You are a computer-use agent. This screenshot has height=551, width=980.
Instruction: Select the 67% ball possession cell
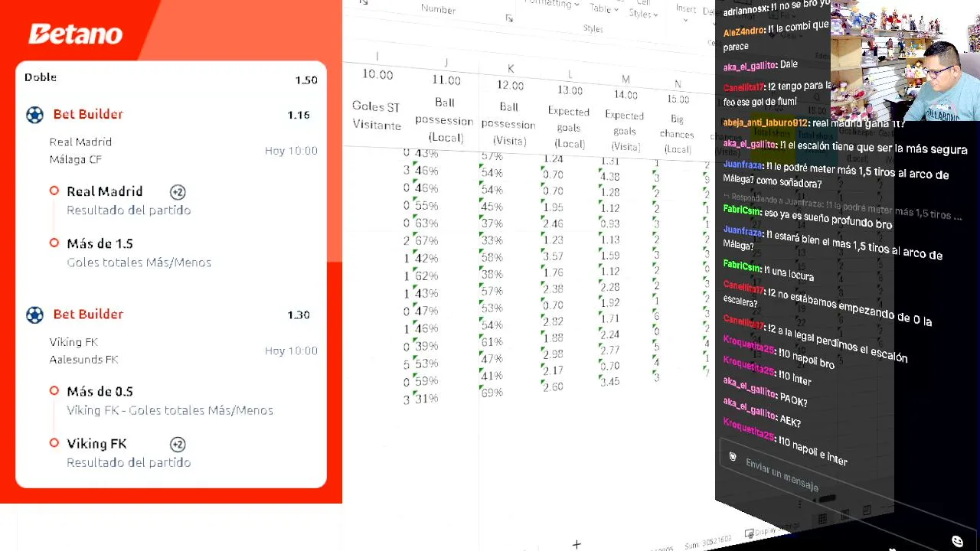(426, 241)
